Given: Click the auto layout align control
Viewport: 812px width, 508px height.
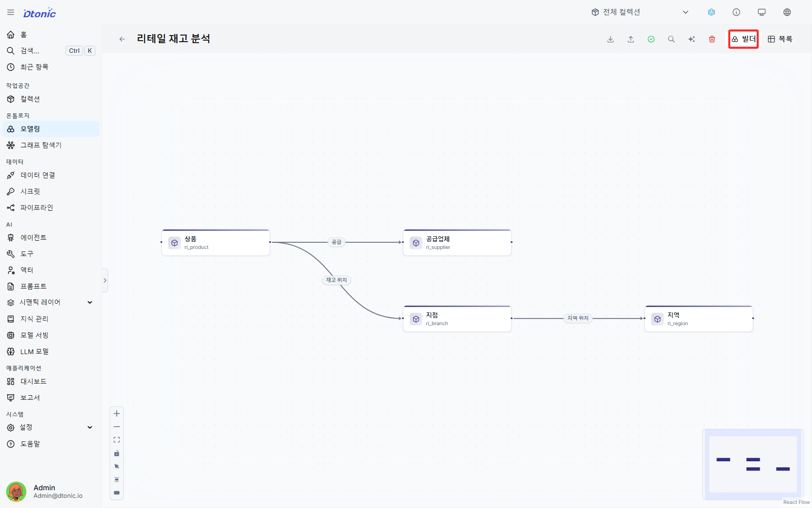Looking at the screenshot, I should click(117, 480).
